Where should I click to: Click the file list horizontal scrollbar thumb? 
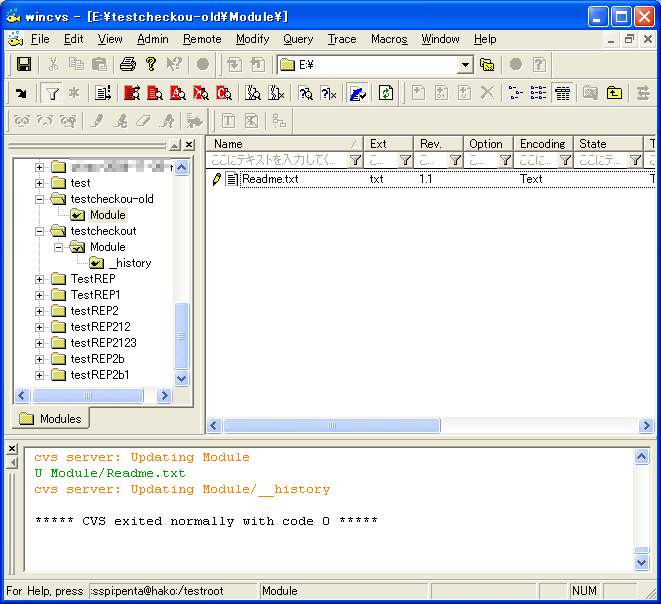pos(332,425)
